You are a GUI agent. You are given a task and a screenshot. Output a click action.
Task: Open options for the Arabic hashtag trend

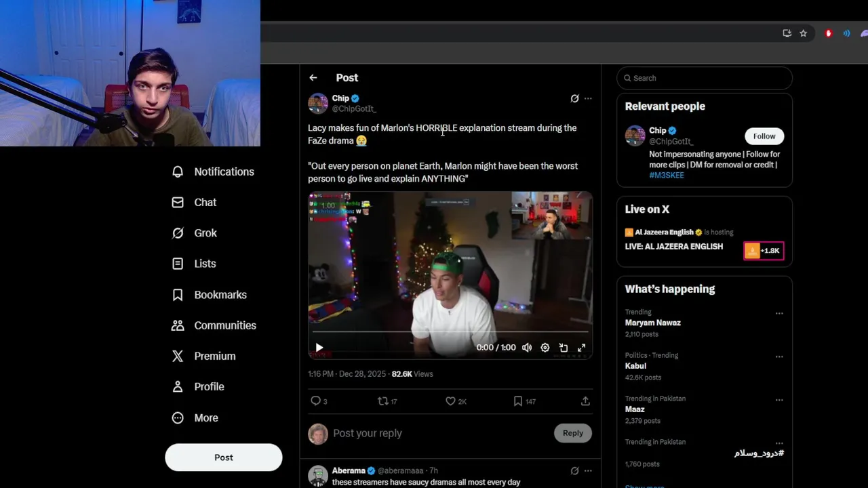[779, 443]
